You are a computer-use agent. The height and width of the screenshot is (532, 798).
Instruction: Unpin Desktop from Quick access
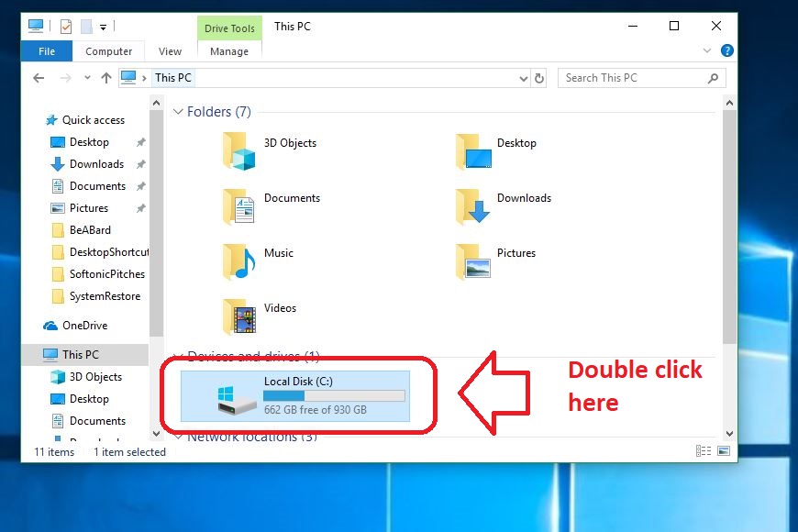click(140, 142)
